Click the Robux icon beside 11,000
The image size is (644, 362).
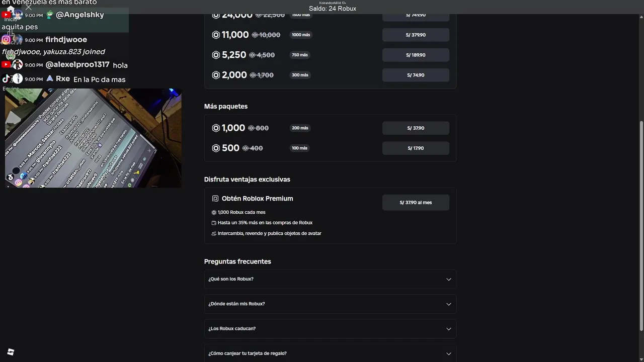(x=216, y=35)
